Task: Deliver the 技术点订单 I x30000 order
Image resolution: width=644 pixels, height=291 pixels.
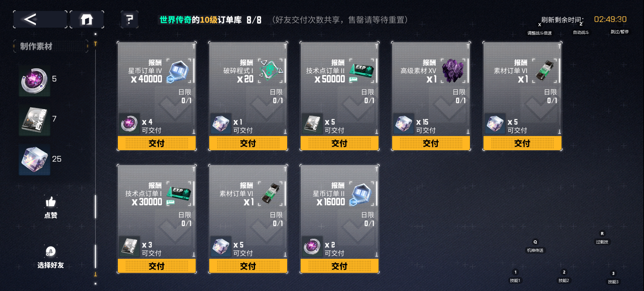Action: coord(156,266)
